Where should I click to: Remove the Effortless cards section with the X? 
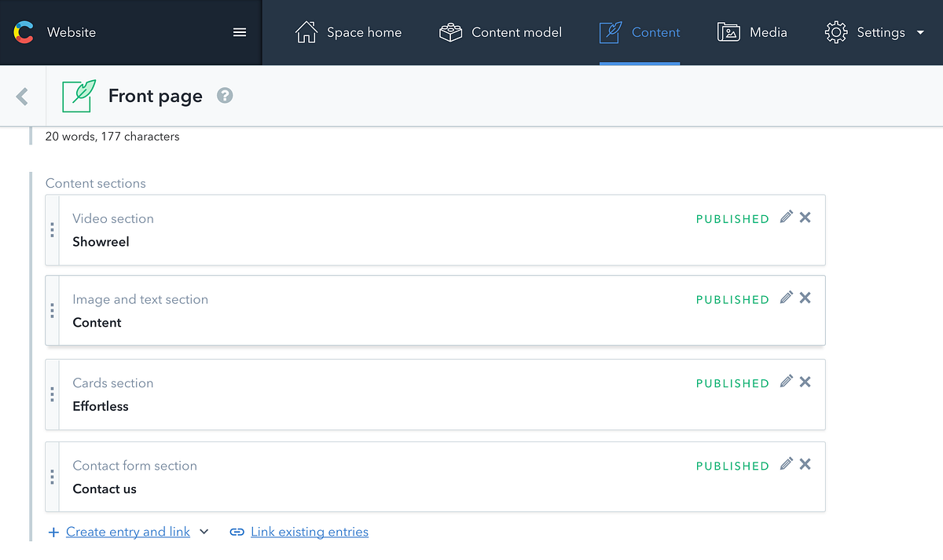click(805, 381)
